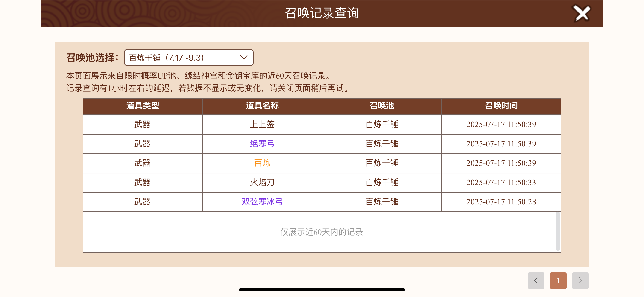Click the 双弦寒冰弓 item name
Viewport: 644px width, 297px height.
coord(262,202)
